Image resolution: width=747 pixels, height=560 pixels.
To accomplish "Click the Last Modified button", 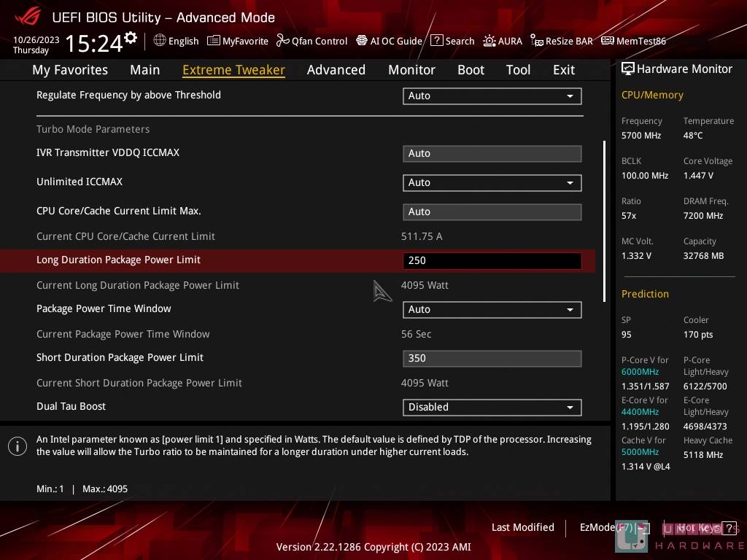I will click(522, 527).
